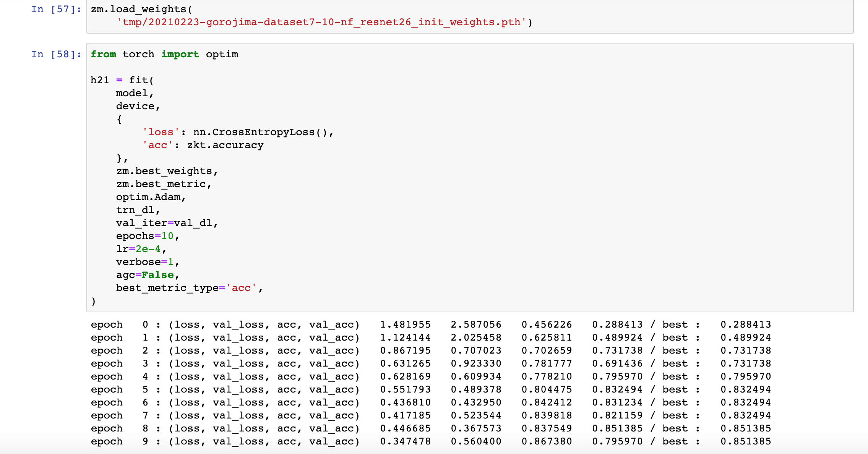Click loss value 0.628169 in epoch 4

point(406,376)
